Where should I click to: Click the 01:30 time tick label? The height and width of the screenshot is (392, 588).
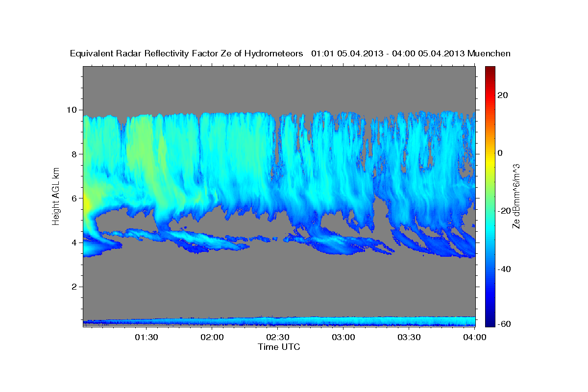(x=146, y=337)
